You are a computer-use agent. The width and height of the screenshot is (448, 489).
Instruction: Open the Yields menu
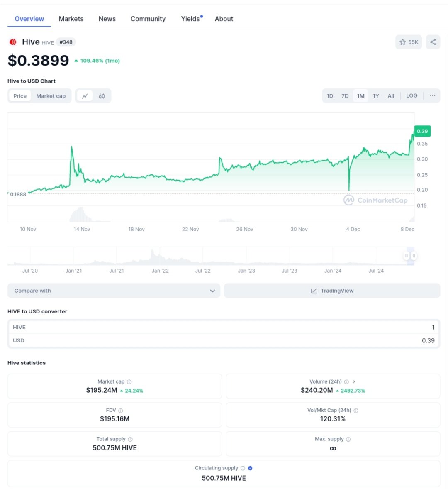[190, 19]
